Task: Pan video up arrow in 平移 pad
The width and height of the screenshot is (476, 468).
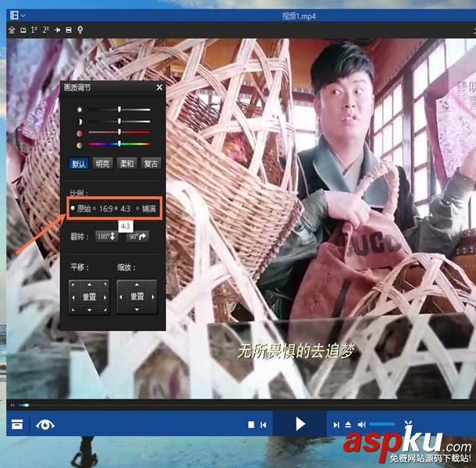Action: click(89, 285)
